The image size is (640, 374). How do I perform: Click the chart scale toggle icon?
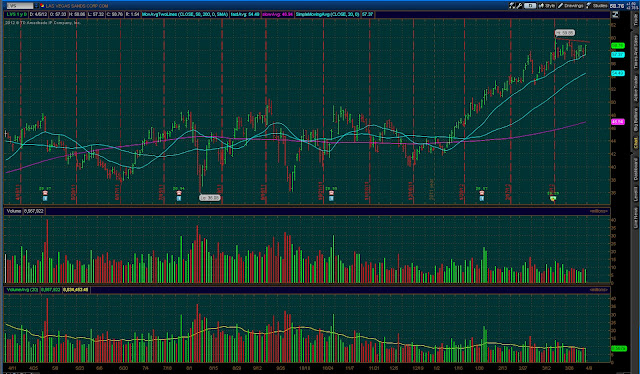(x=615, y=15)
